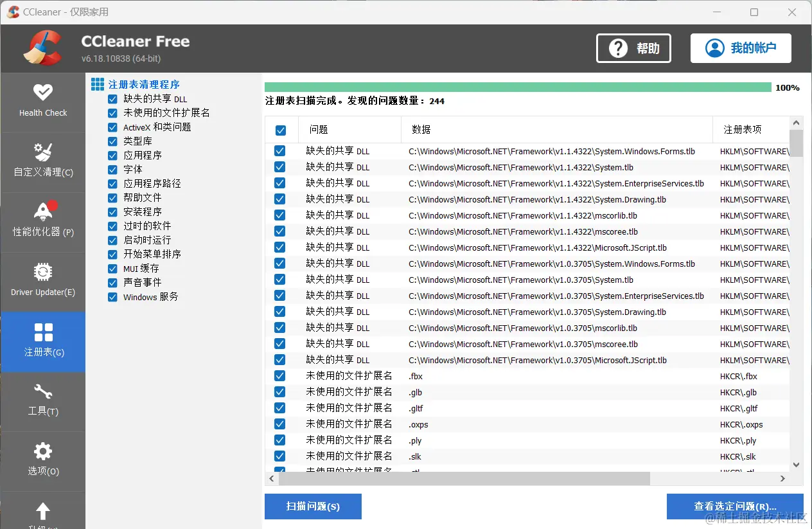Sort by the 注册表项 column header
This screenshot has height=529, width=812.
coord(751,130)
